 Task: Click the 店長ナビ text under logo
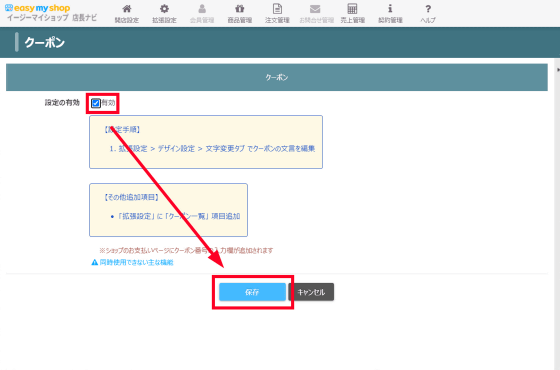84,18
